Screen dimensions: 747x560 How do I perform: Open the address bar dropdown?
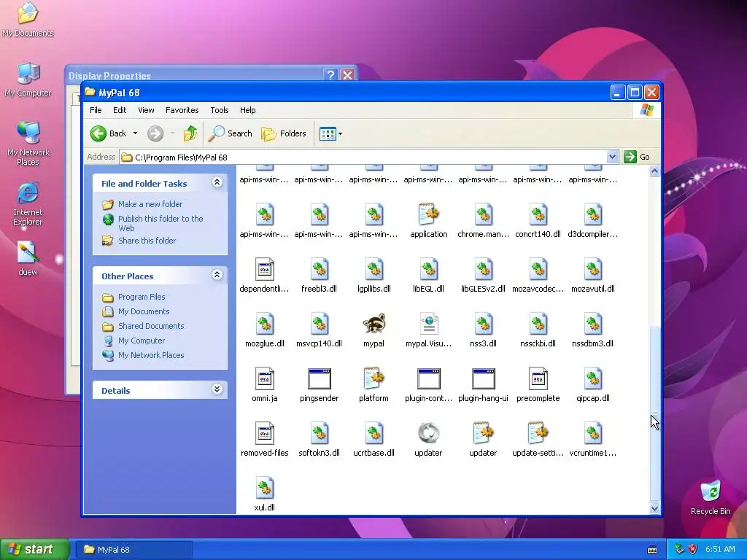(x=612, y=157)
